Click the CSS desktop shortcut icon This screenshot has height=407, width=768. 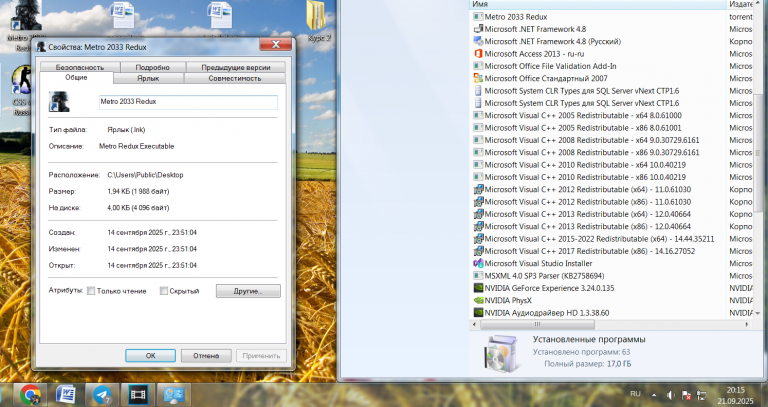[x=21, y=80]
